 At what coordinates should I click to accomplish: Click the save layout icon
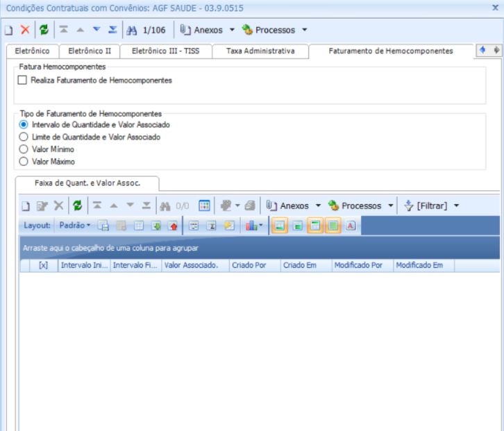(x=103, y=226)
